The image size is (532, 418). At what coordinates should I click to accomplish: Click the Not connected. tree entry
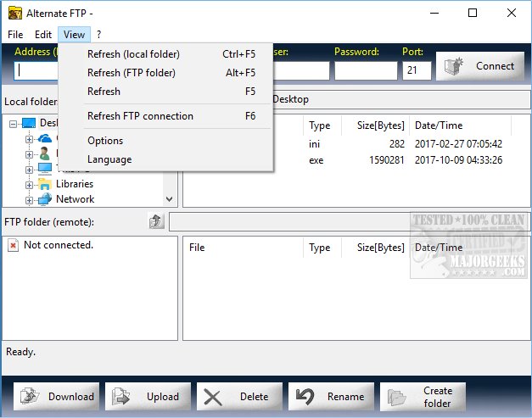(59, 245)
